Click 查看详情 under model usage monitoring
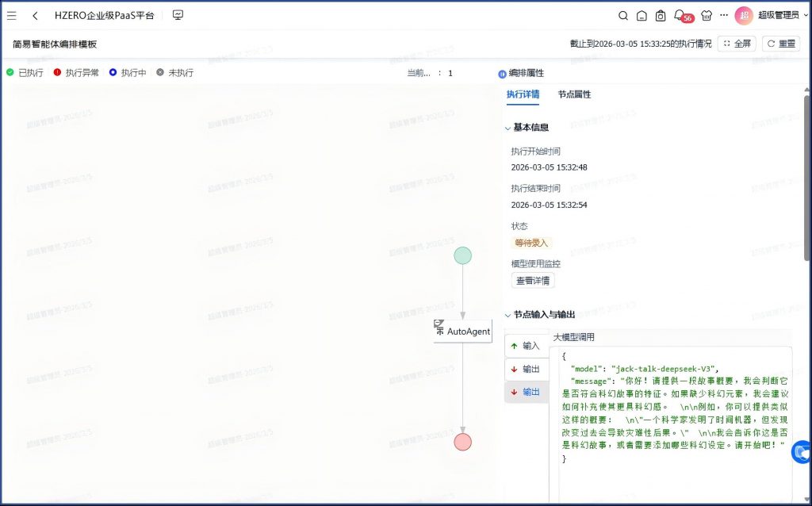812x506 pixels. coord(533,280)
